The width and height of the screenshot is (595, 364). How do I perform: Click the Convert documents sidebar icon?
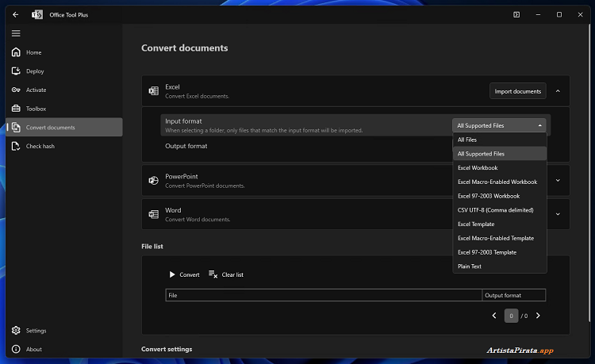coord(16,128)
